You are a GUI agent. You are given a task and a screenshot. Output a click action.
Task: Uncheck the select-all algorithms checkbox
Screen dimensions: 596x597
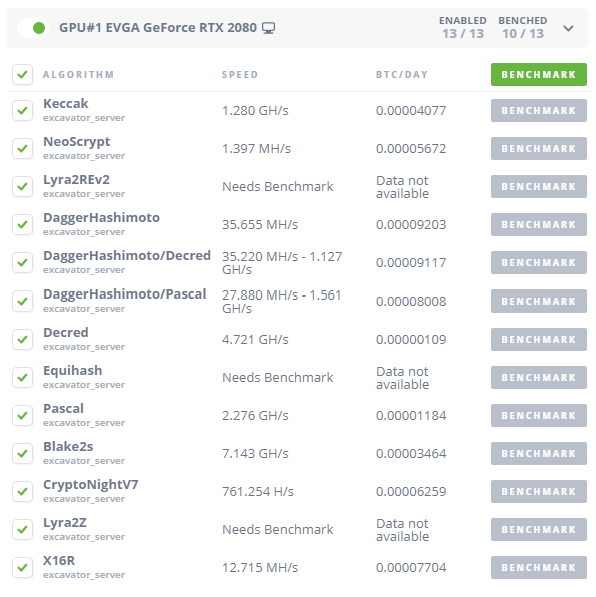pos(22,74)
